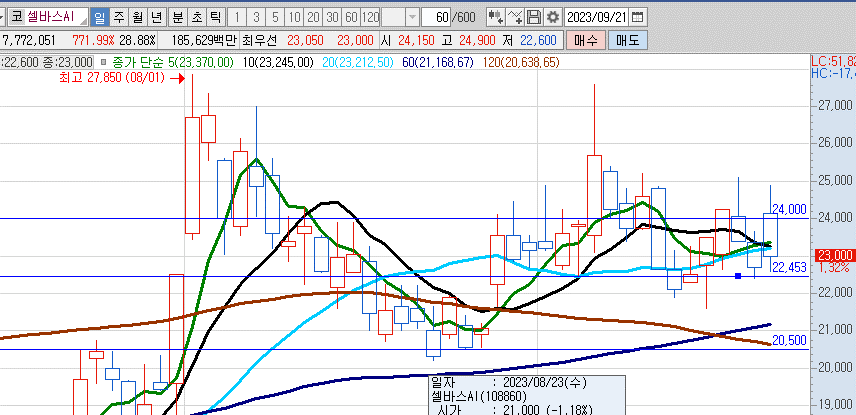Click the 24,000 horizontal line label
The height and width of the screenshot is (415, 856).
point(789,209)
